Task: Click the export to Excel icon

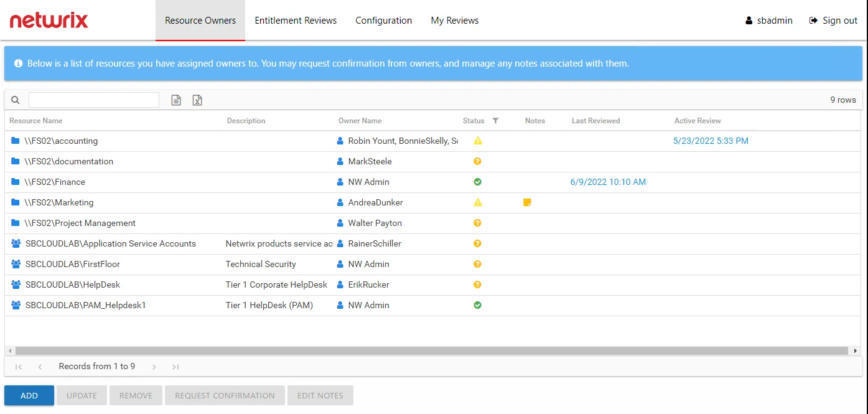Action: pyautogui.click(x=197, y=100)
